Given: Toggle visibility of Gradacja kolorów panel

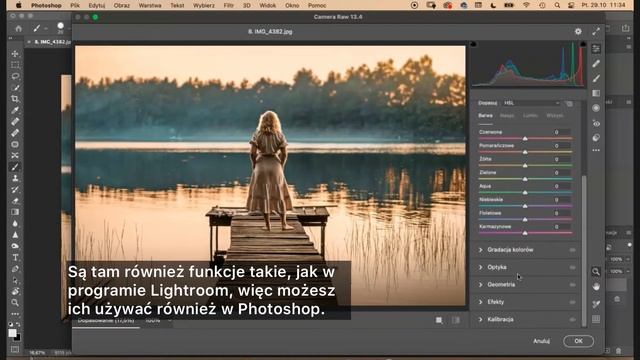Looking at the screenshot, I should click(x=572, y=250).
